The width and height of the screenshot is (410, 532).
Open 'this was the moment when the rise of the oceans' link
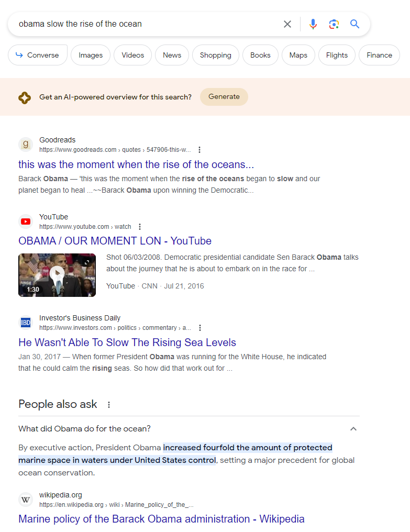point(136,164)
